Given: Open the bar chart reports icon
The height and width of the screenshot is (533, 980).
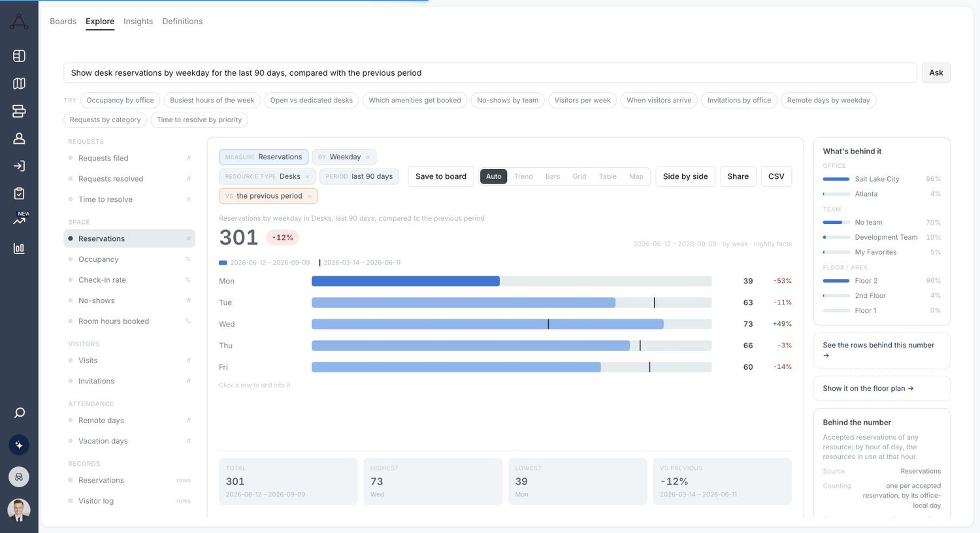Looking at the screenshot, I should point(19,248).
